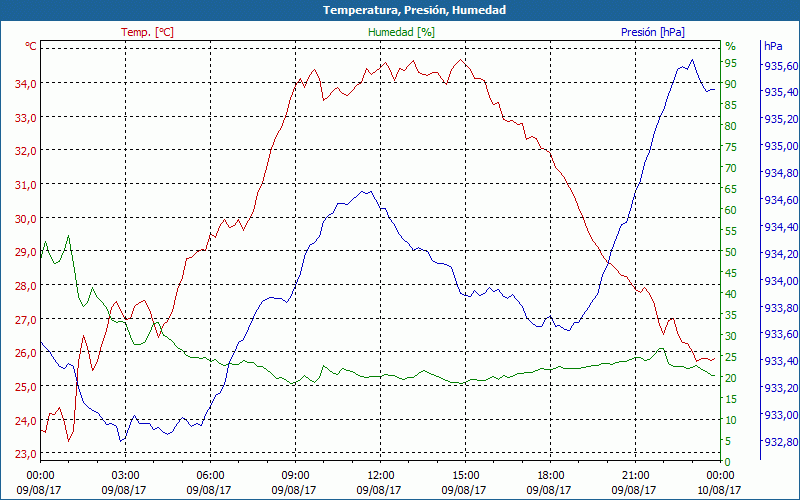Select the 'Humedad [%]' legend label
800x500 pixels.
[x=401, y=32]
